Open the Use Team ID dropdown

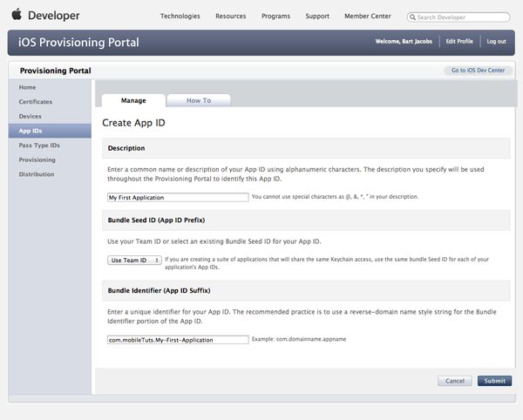tap(134, 260)
